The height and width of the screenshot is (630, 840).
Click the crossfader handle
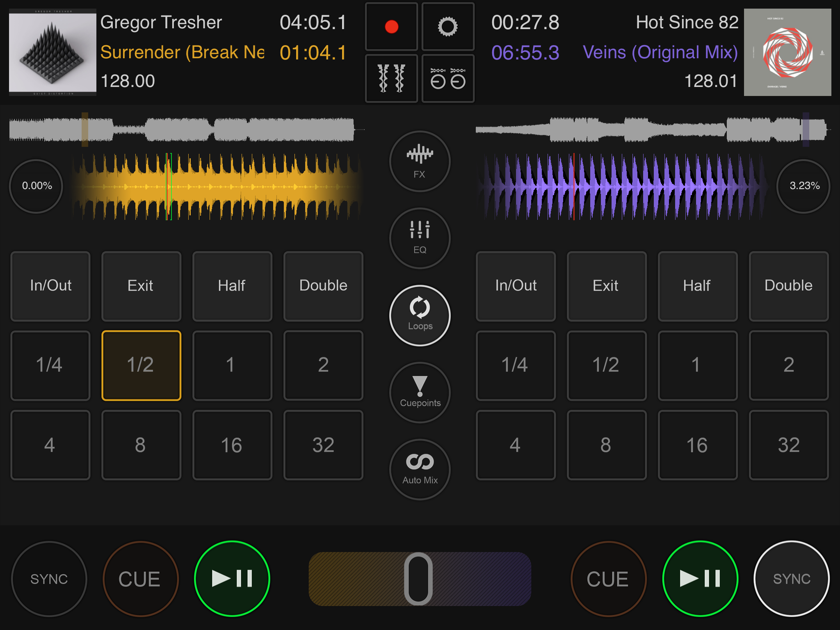(x=418, y=579)
